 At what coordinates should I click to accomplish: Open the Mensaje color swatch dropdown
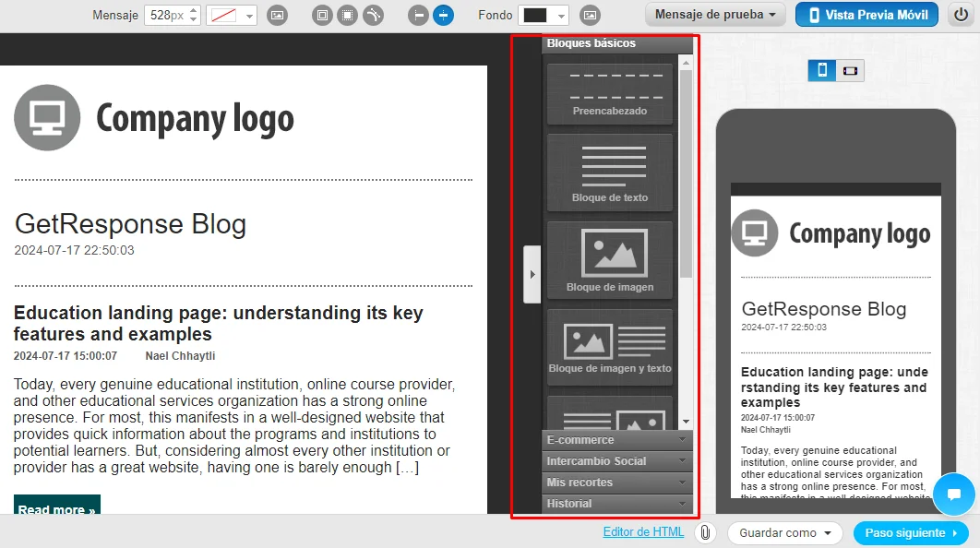[232, 15]
